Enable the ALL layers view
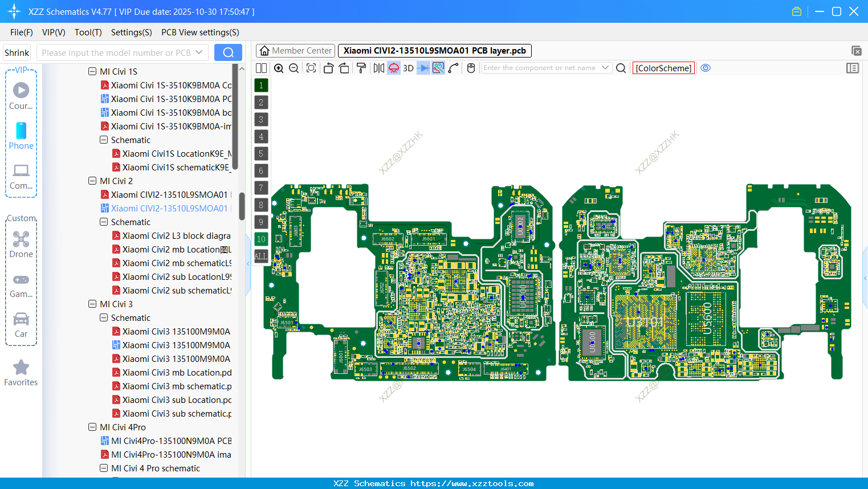This screenshot has height=489, width=868. pos(261,256)
